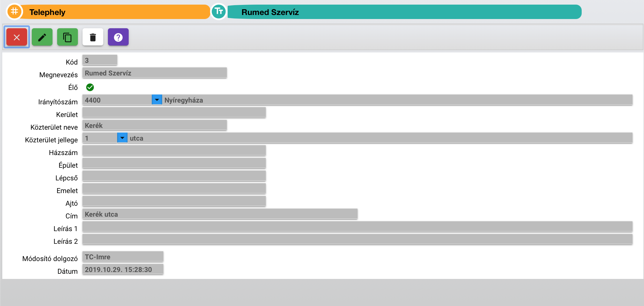Click the empty Leírás 1 field
This screenshot has width=644, height=306.
tap(357, 226)
